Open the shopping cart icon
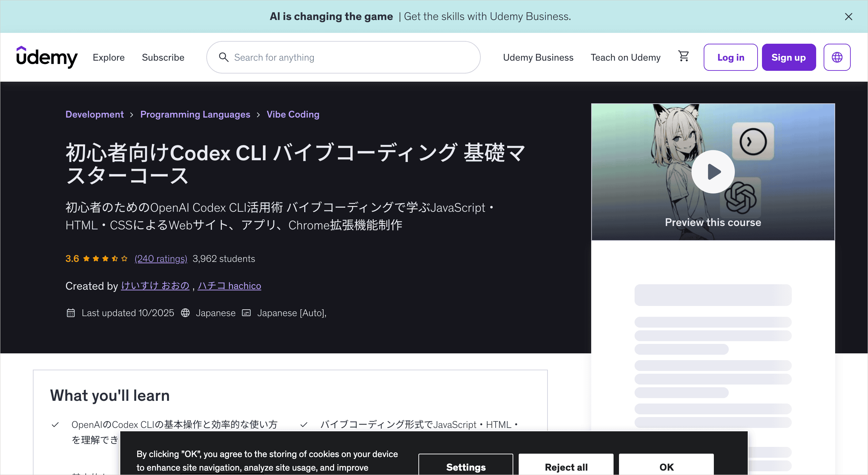Screen dimensions: 868x475 point(684,56)
